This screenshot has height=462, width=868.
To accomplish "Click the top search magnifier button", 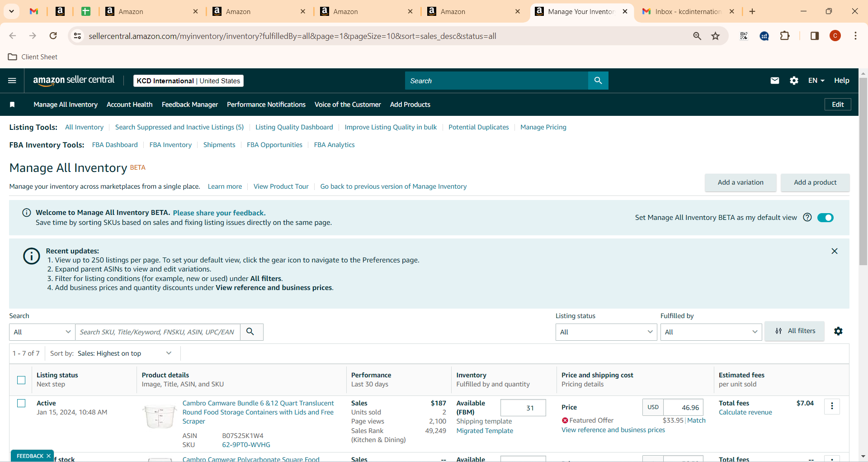I will [x=598, y=81].
